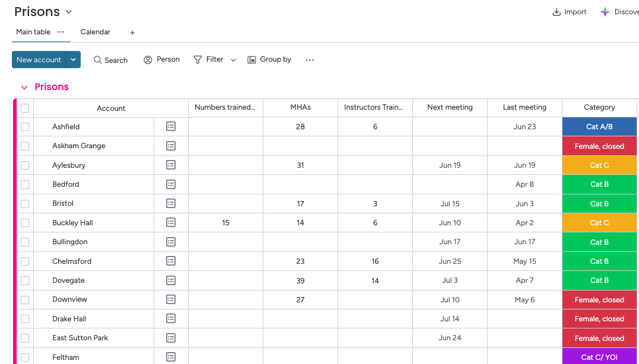Open the New account dropdown arrow

(73, 60)
